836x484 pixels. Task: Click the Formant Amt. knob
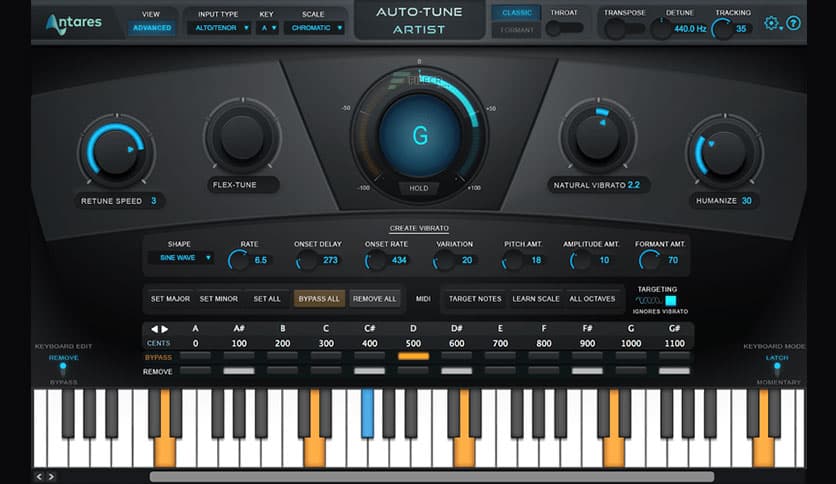[649, 260]
